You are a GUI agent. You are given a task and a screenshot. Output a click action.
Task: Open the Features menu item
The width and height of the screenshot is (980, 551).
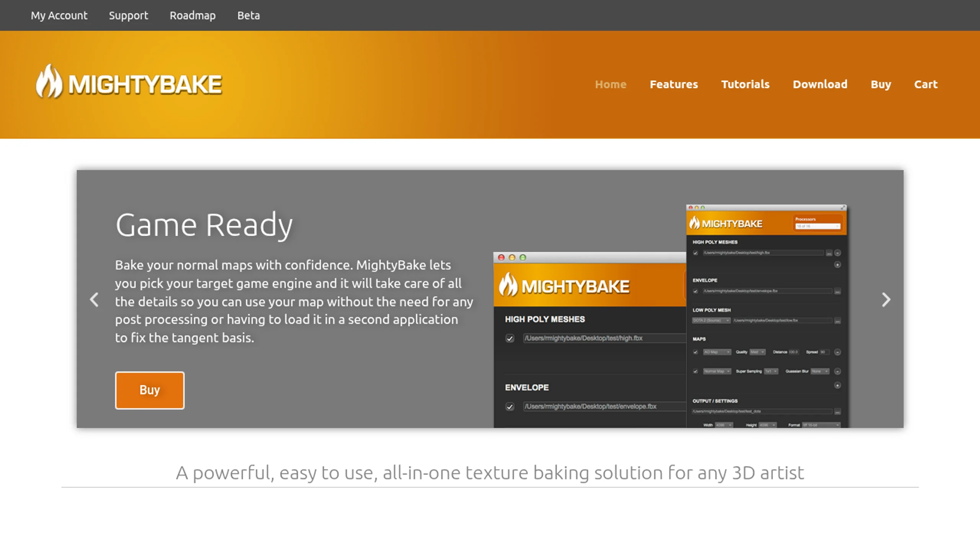[674, 84]
